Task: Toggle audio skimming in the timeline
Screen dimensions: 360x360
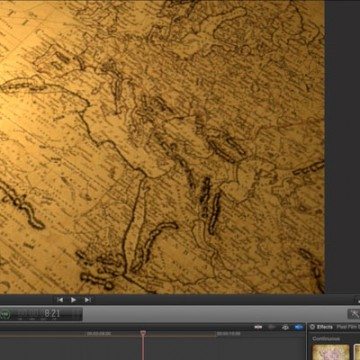Action: coord(272,327)
